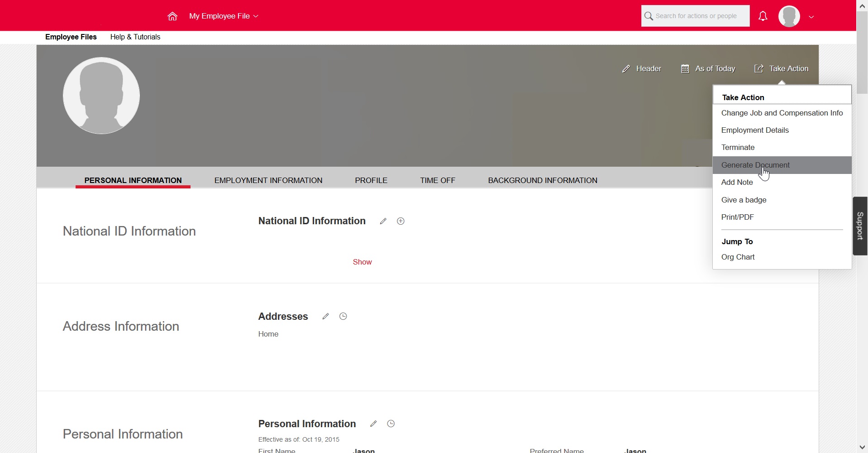Open the Background Information tab
868x453 pixels.
point(543,180)
